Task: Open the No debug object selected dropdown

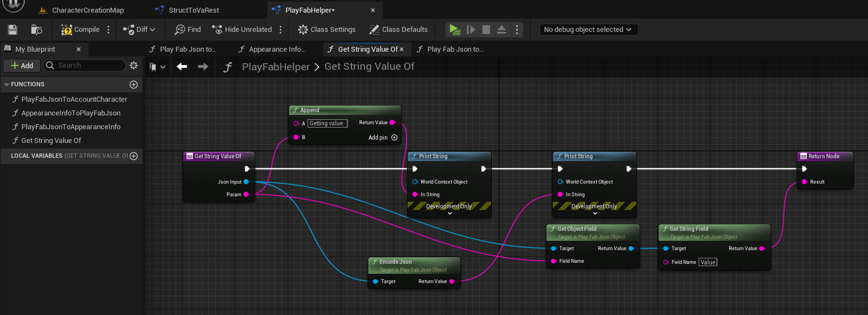Action: (588, 30)
